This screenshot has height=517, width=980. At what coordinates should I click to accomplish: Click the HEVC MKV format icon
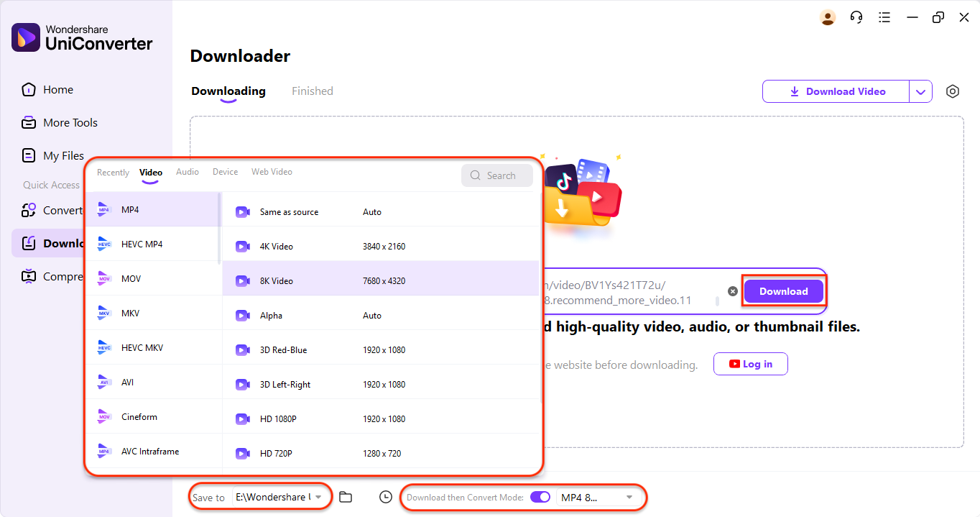click(105, 348)
